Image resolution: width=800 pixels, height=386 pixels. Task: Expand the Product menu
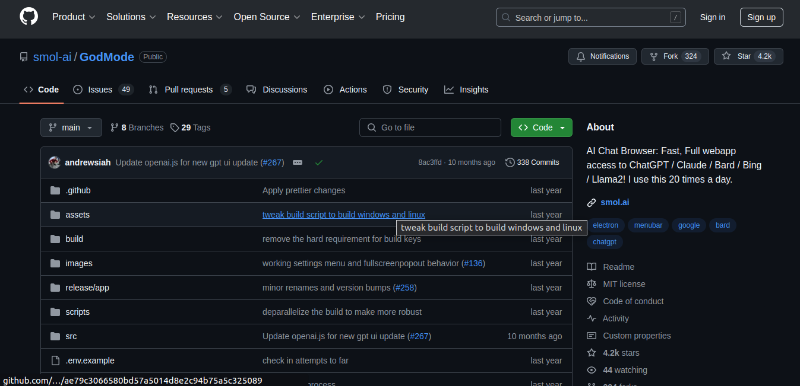pos(73,17)
